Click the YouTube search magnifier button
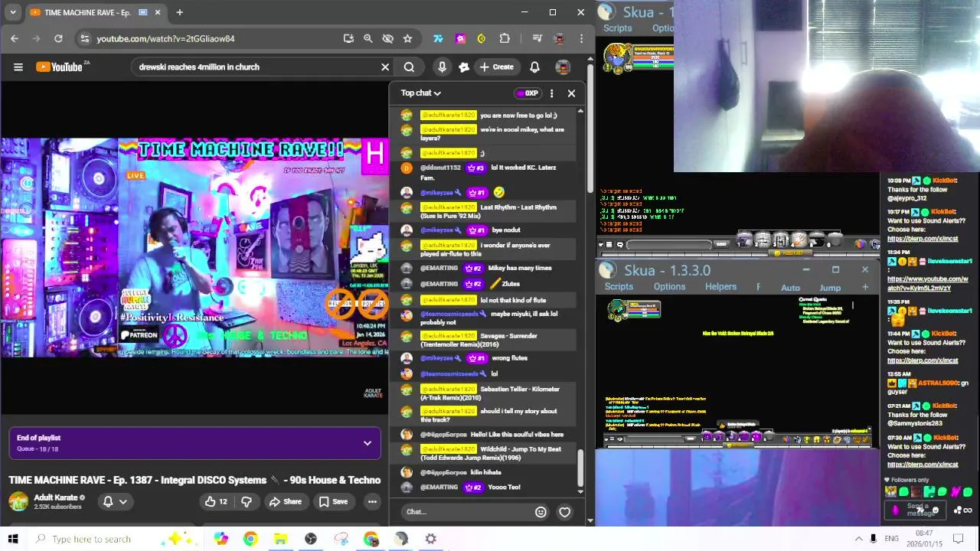Screen dimensions: 980x551 [409, 67]
